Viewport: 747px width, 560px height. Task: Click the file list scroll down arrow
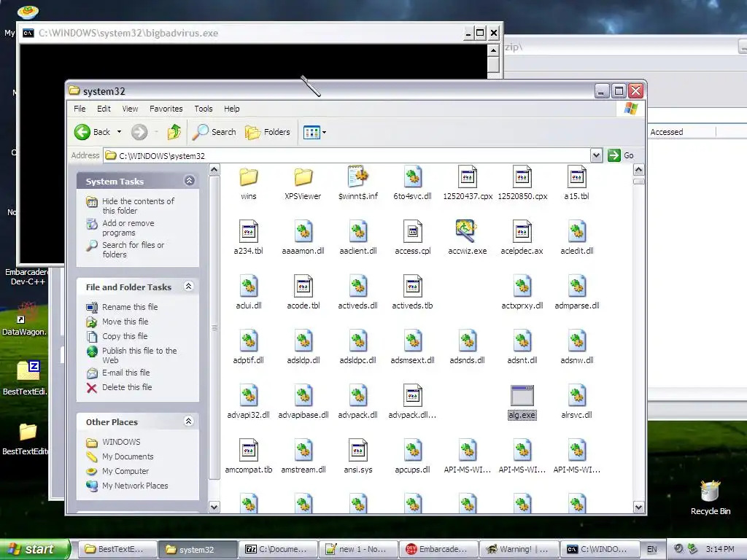[x=638, y=507]
